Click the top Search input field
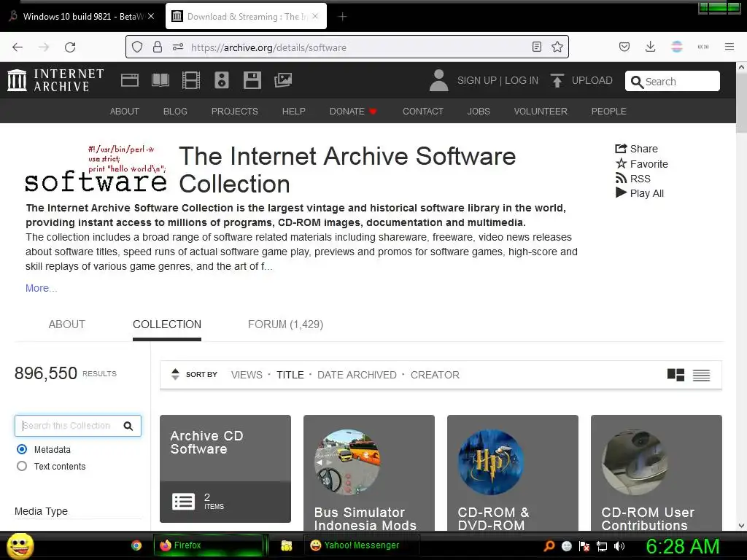 672,82
